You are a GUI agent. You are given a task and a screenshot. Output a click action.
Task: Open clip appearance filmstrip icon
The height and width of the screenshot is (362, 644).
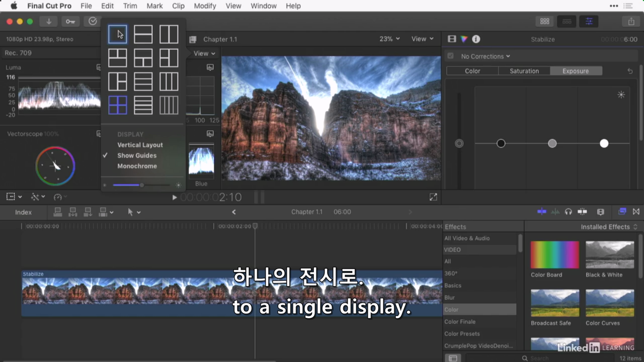(600, 212)
